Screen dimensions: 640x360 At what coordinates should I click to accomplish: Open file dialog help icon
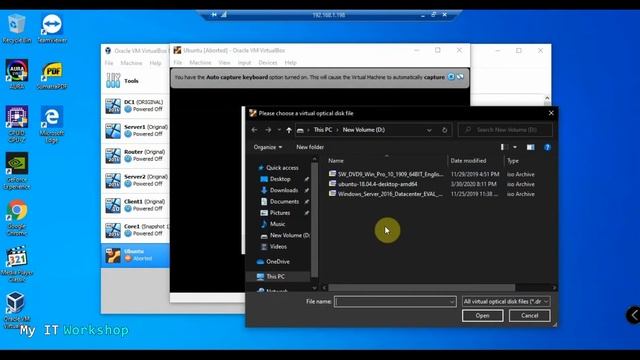point(547,147)
